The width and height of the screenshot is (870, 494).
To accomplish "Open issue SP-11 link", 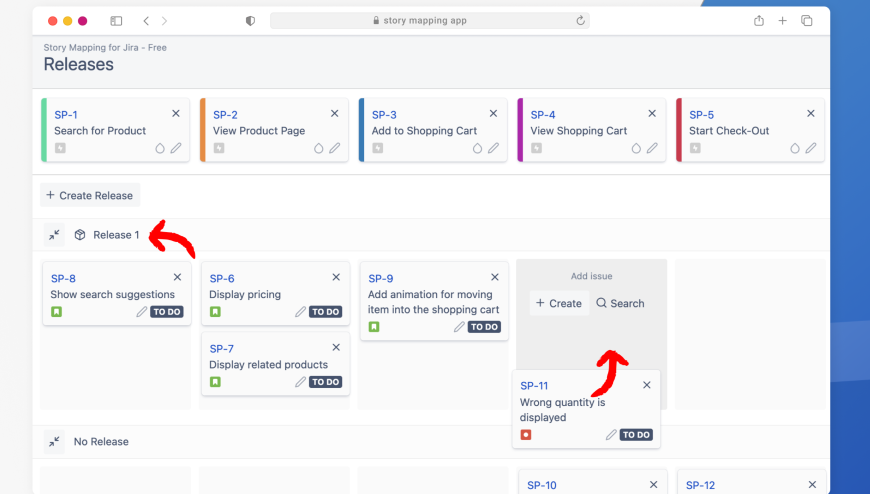I will [534, 386].
